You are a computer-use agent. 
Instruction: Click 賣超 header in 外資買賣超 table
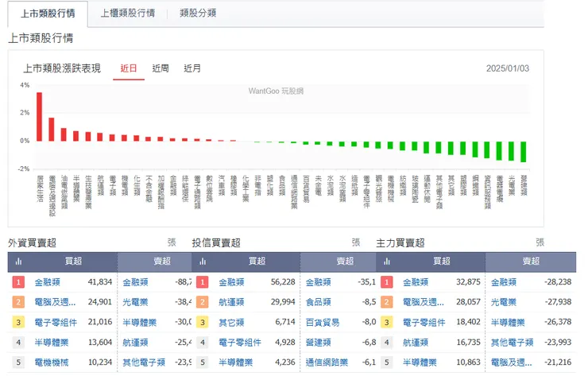point(162,262)
